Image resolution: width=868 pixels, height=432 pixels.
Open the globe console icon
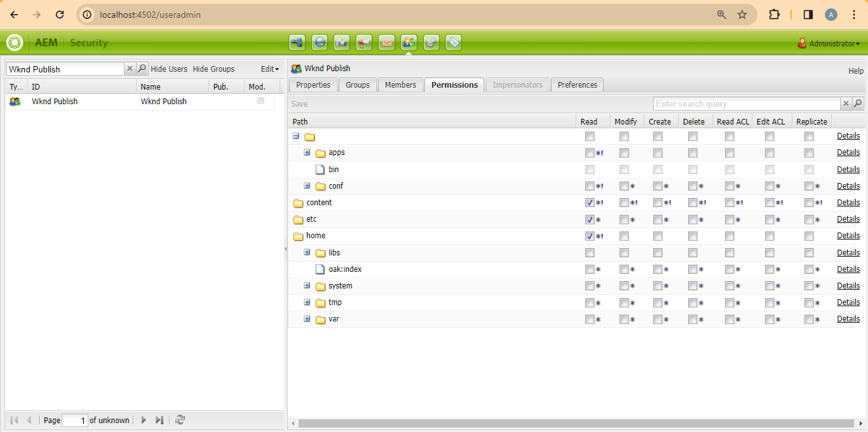point(320,43)
